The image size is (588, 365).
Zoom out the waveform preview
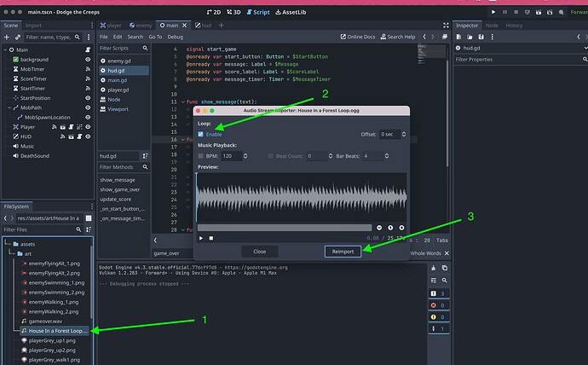point(379,228)
